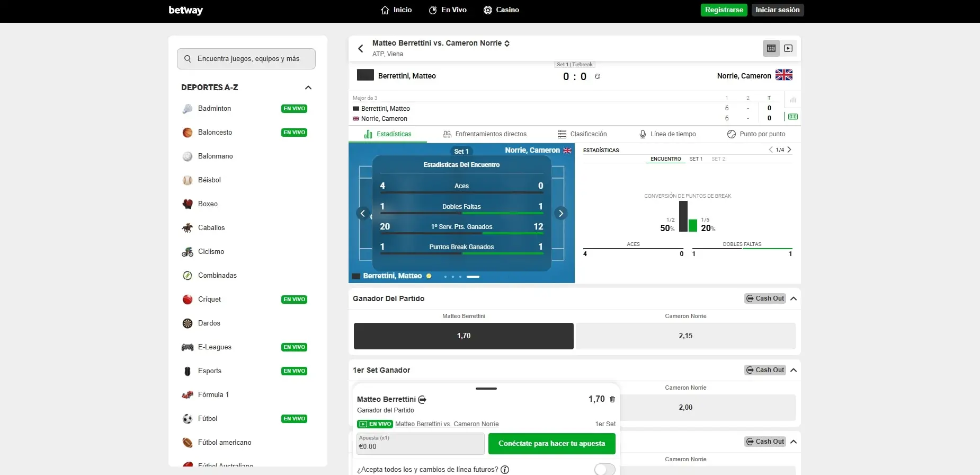
Task: Select the Esports icon
Action: [188, 371]
